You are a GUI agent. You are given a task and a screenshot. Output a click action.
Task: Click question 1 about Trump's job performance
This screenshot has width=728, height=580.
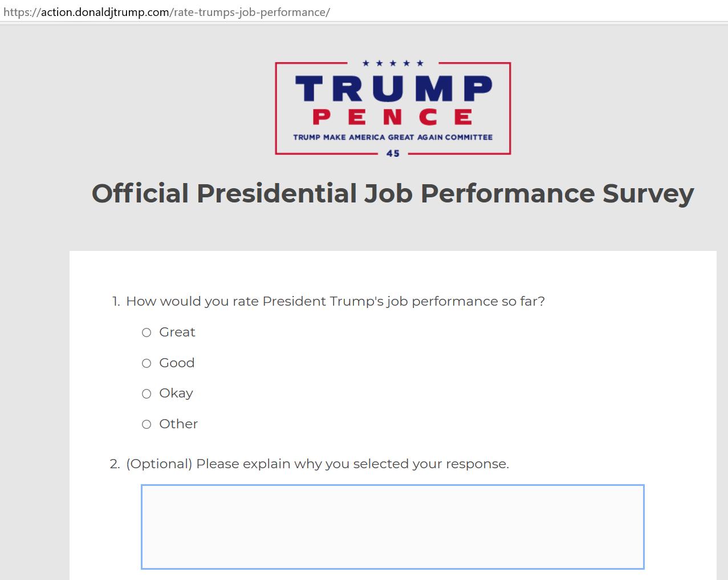click(x=336, y=301)
